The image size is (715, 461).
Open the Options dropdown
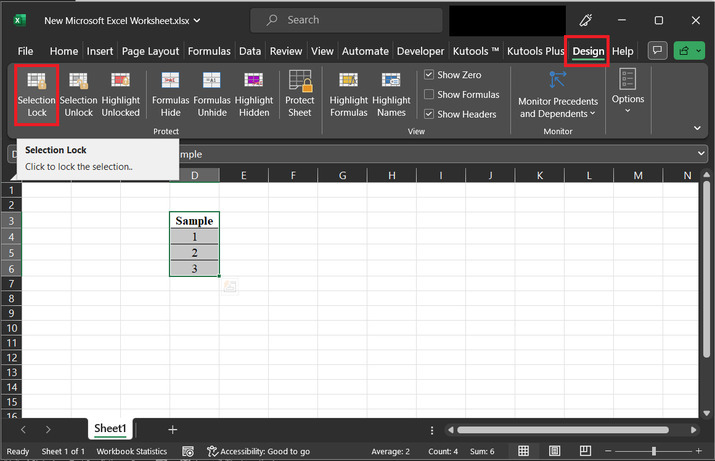coord(628,92)
